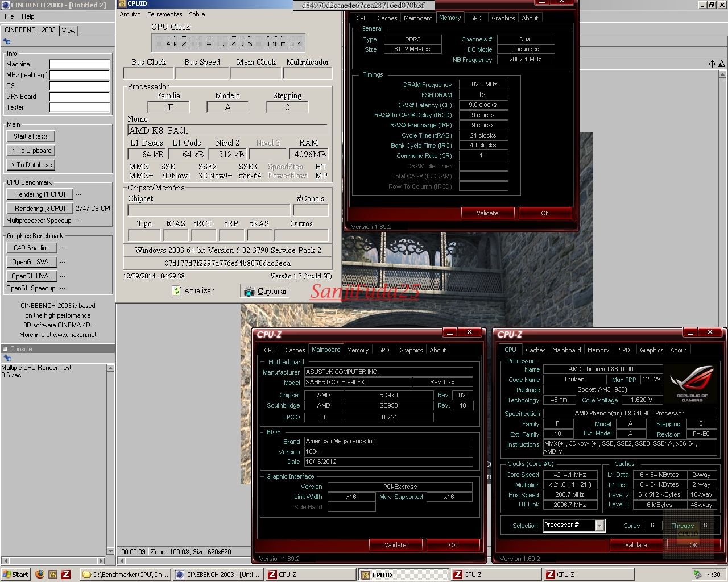Click the SABERTOOTH 990FX model value
Viewport: 728px width, 582px height.
358,383
